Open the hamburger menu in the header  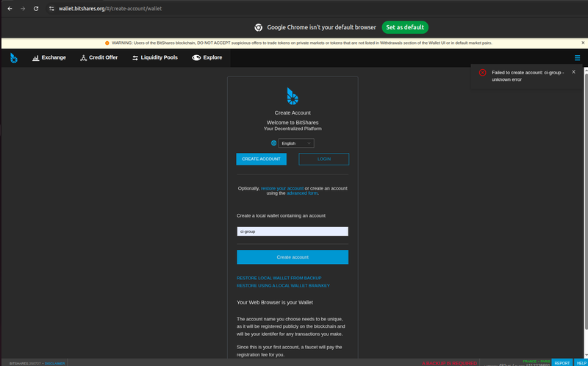pyautogui.click(x=577, y=58)
